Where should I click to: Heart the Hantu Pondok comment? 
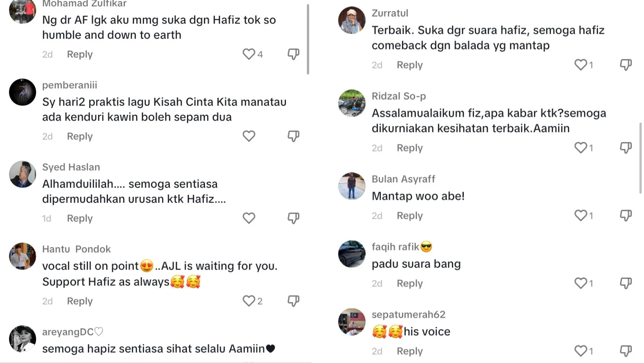coord(249,301)
